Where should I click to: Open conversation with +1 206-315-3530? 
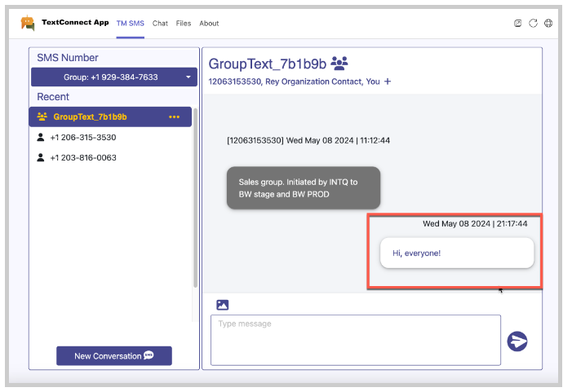(x=83, y=138)
